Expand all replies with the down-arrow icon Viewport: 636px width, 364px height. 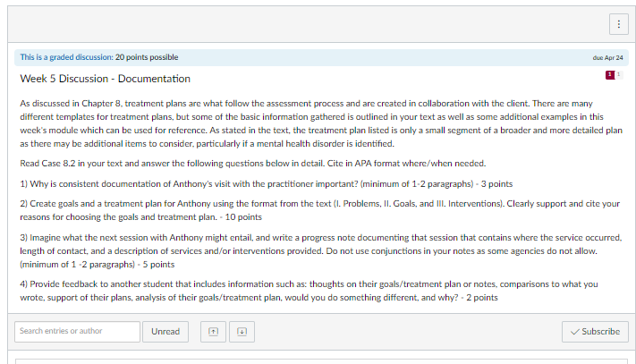pos(242,332)
